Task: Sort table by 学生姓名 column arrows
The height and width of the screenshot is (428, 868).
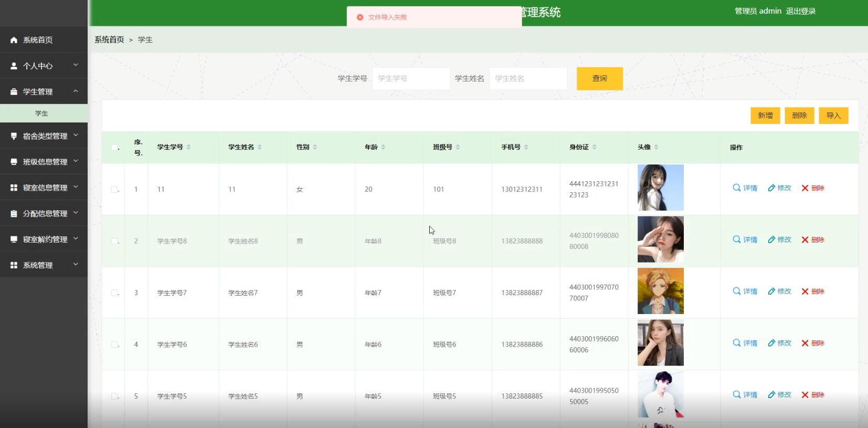Action: pyautogui.click(x=259, y=147)
